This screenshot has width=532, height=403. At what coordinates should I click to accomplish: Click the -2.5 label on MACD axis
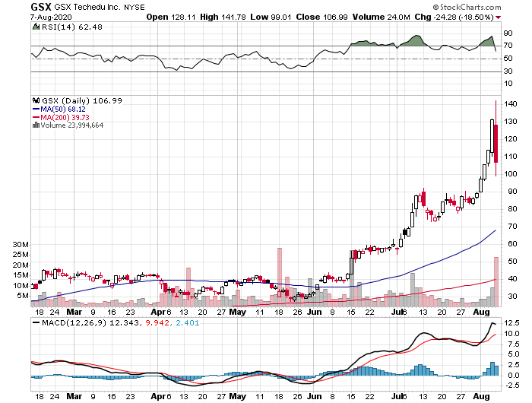pos(512,386)
